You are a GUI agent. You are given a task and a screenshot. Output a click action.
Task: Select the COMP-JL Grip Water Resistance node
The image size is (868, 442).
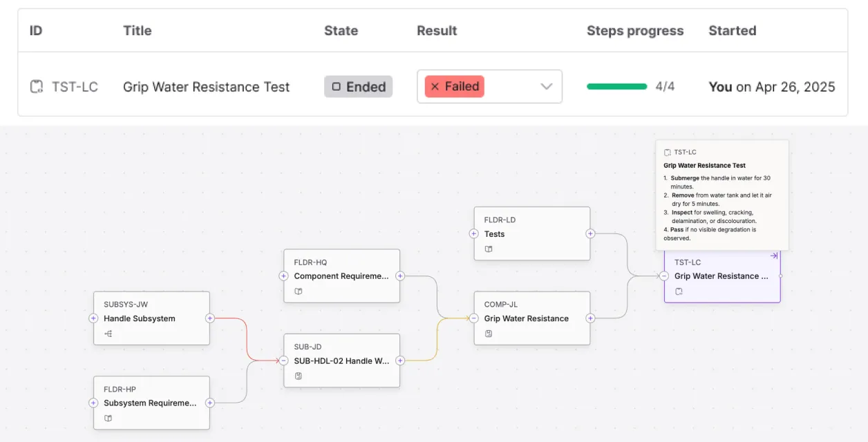point(532,318)
